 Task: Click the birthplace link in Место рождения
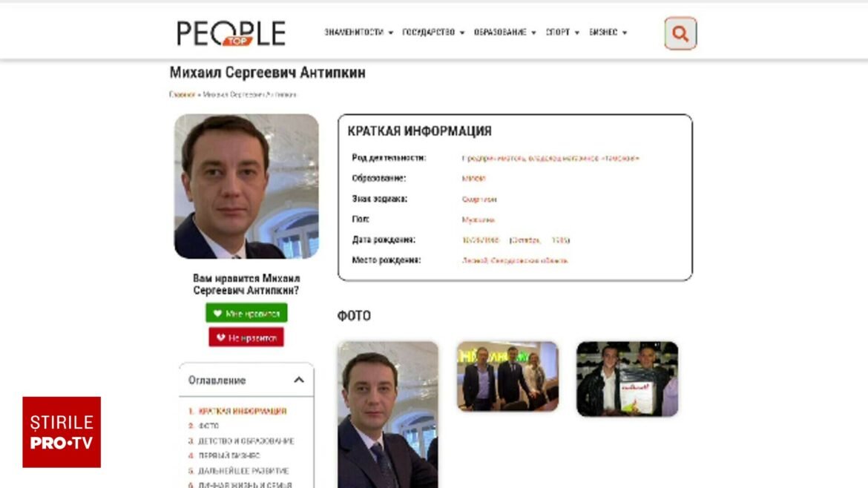(x=515, y=260)
